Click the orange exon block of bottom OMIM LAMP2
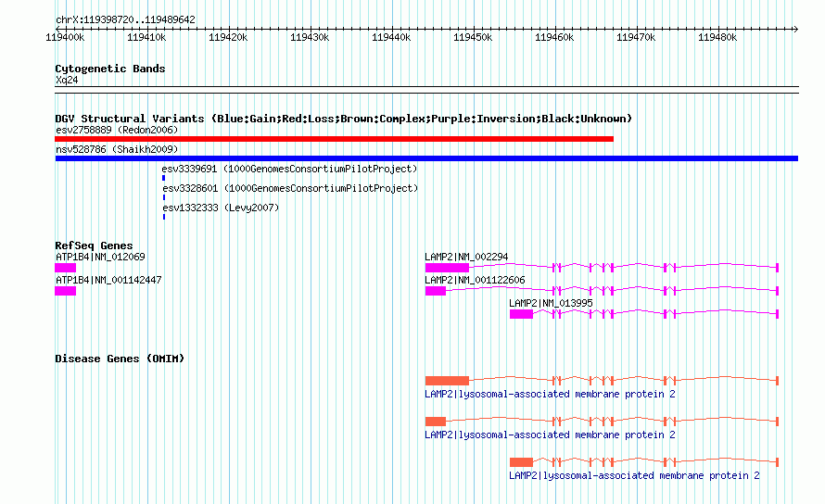This screenshot has height=504, width=825. pos(521,462)
